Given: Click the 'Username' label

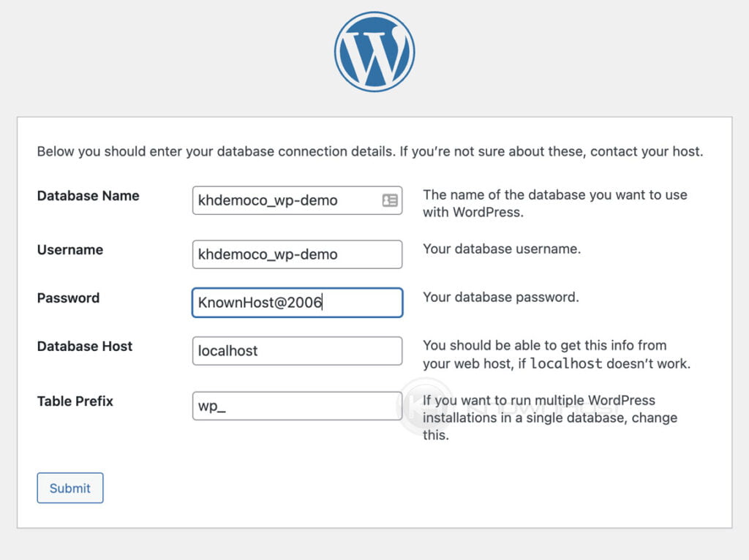Looking at the screenshot, I should point(70,250).
